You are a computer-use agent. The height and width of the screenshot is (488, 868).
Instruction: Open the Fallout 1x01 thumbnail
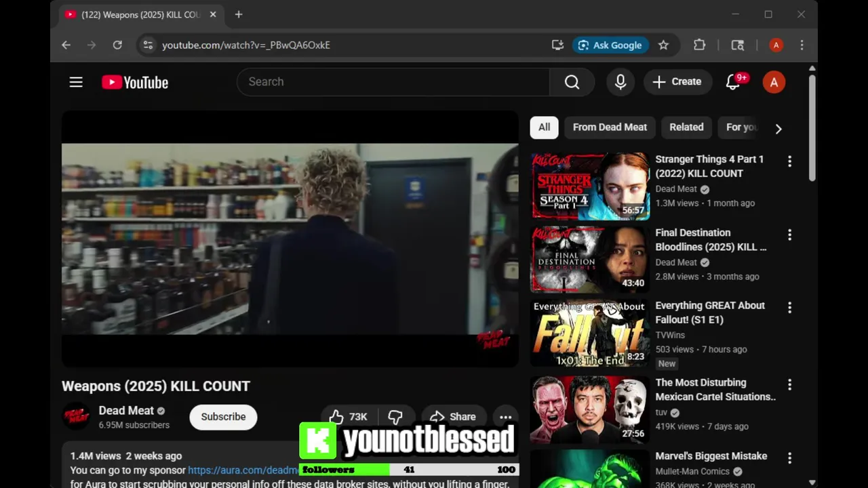click(x=590, y=333)
